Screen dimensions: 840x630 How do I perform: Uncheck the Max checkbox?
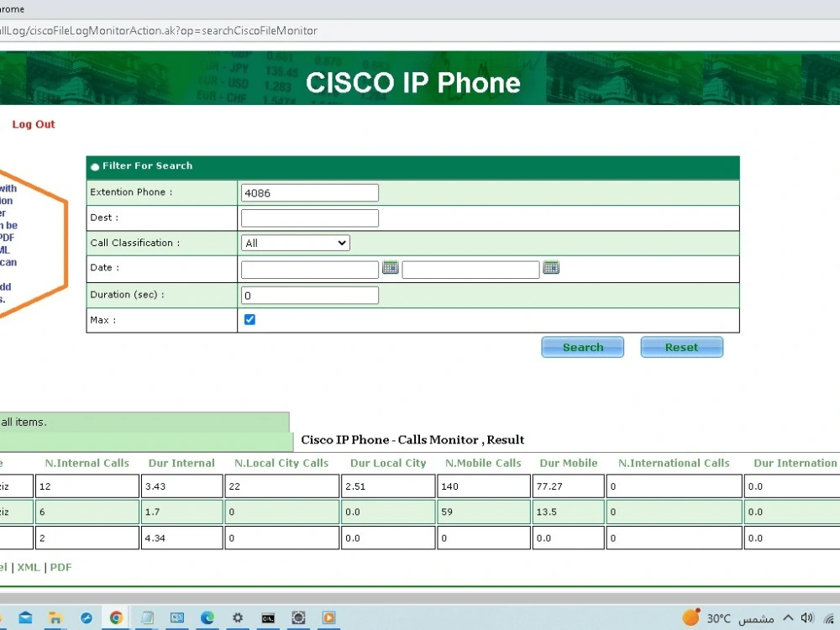point(249,319)
